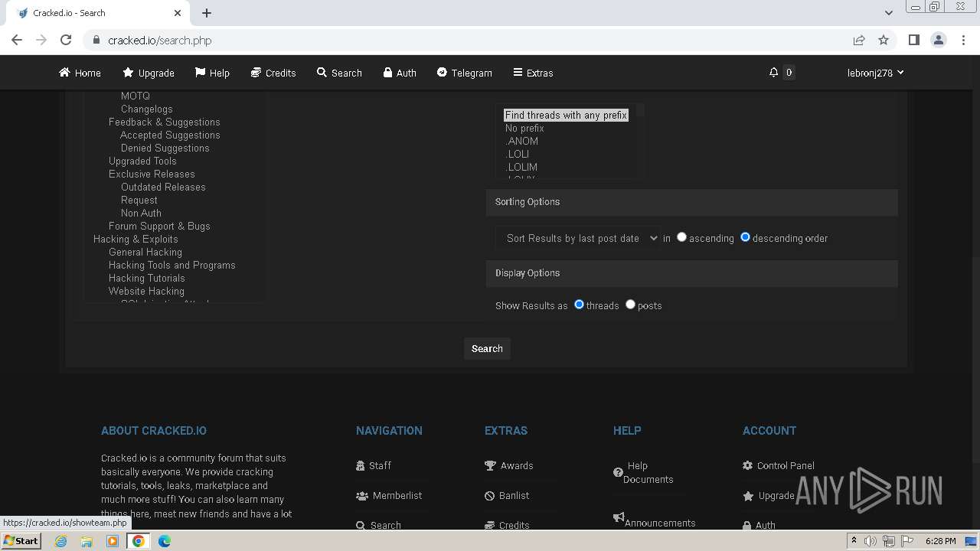Open Internet Explorer from taskbar
The width and height of the screenshot is (980, 551).
click(x=60, y=541)
